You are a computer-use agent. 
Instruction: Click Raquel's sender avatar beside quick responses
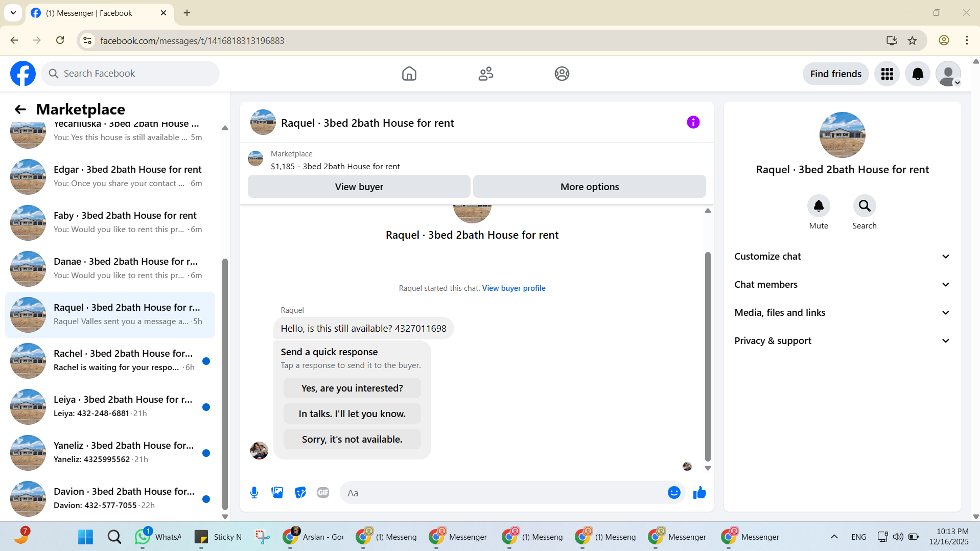click(259, 450)
